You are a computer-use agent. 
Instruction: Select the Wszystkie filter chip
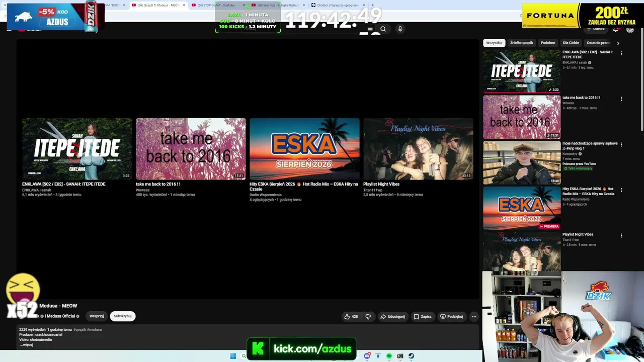pyautogui.click(x=494, y=43)
